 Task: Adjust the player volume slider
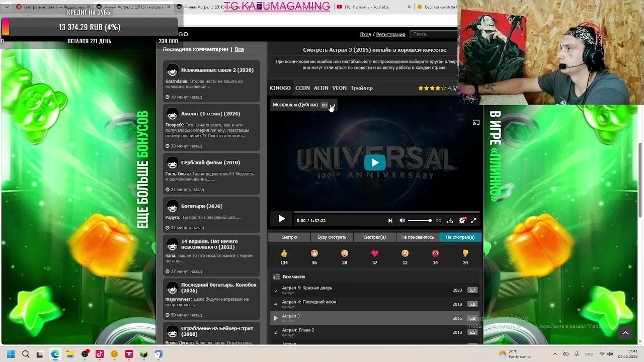[420, 220]
